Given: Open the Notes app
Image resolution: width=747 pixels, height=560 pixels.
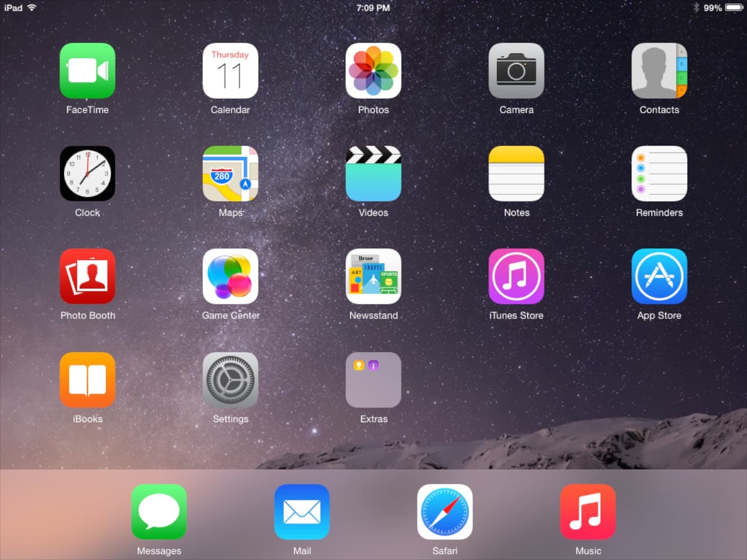Looking at the screenshot, I should tap(517, 174).
